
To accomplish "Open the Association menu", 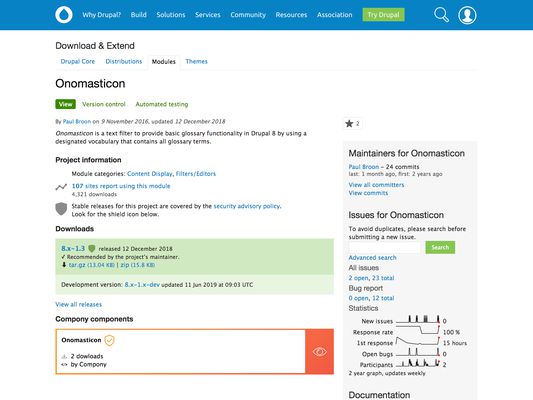I will [x=334, y=15].
